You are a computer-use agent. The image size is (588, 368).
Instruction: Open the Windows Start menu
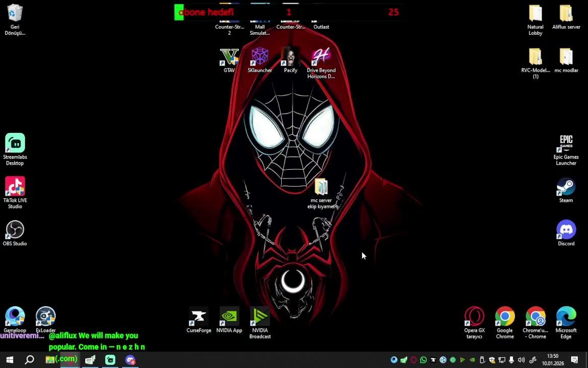tap(10, 360)
